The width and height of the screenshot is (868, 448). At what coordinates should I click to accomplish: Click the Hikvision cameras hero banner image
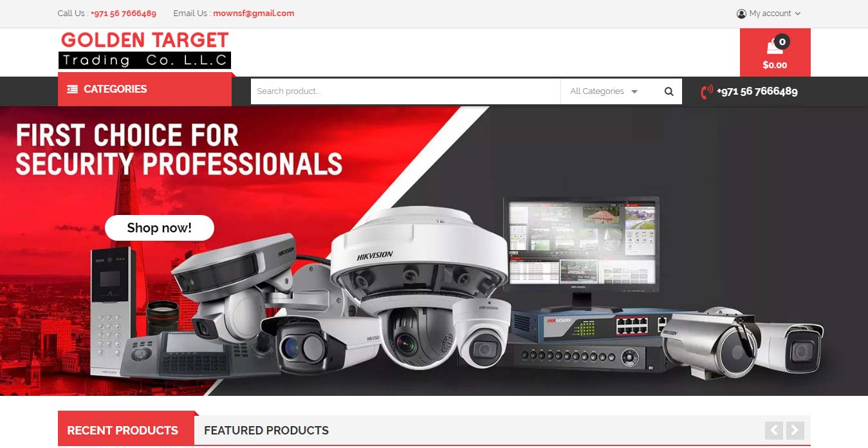point(434,251)
